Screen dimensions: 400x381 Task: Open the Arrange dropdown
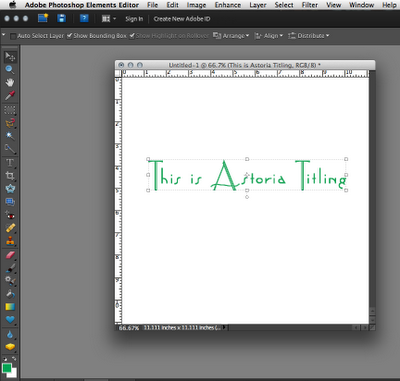(x=231, y=36)
